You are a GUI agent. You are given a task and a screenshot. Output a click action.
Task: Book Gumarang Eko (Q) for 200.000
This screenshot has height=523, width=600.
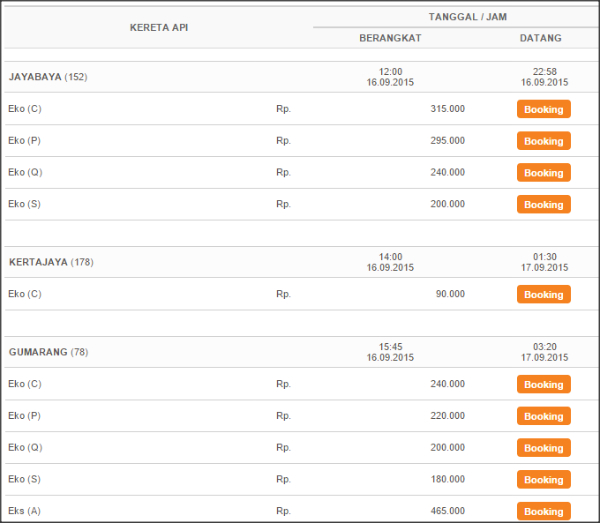[x=543, y=448]
